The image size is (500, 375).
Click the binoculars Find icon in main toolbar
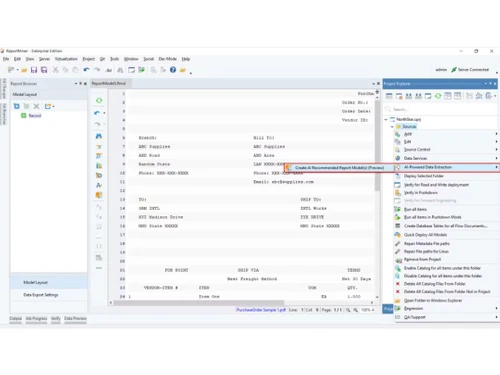120,70
